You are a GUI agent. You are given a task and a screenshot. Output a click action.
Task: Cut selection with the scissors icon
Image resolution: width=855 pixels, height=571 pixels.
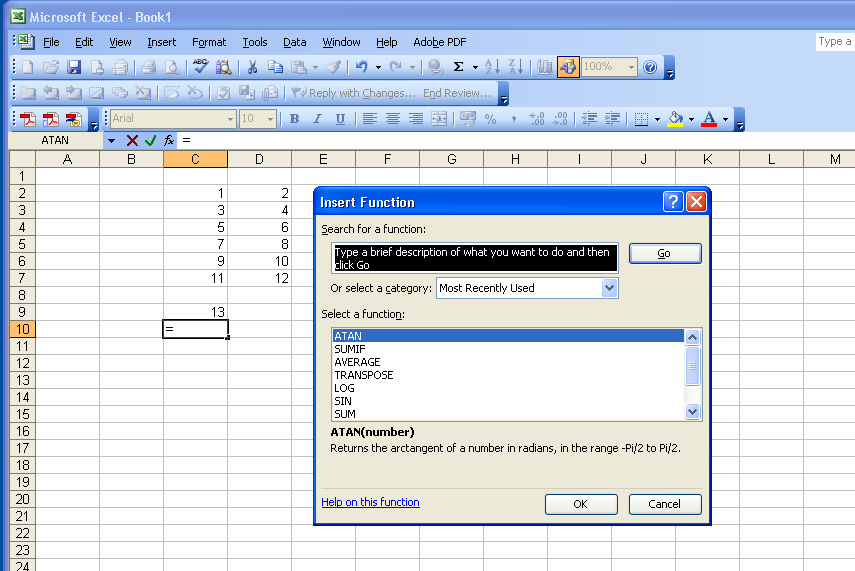coord(252,67)
